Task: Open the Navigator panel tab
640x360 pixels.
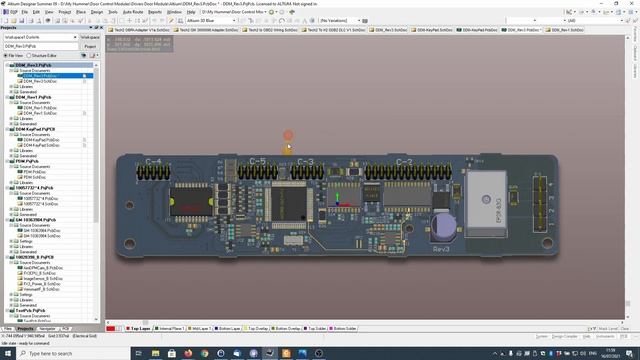Action: [x=47, y=329]
